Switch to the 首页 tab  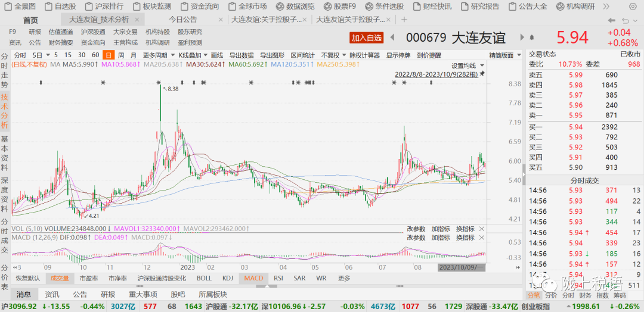pos(30,20)
